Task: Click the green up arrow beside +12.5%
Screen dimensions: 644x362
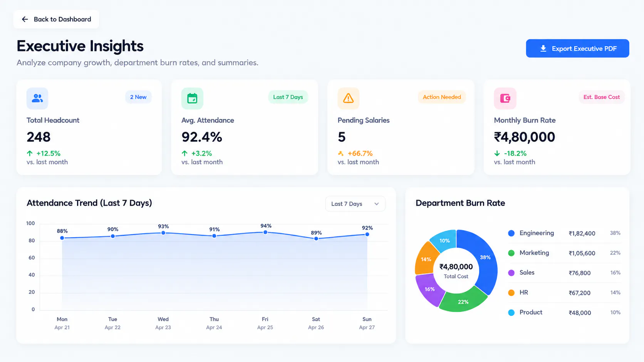Action: 30,153
